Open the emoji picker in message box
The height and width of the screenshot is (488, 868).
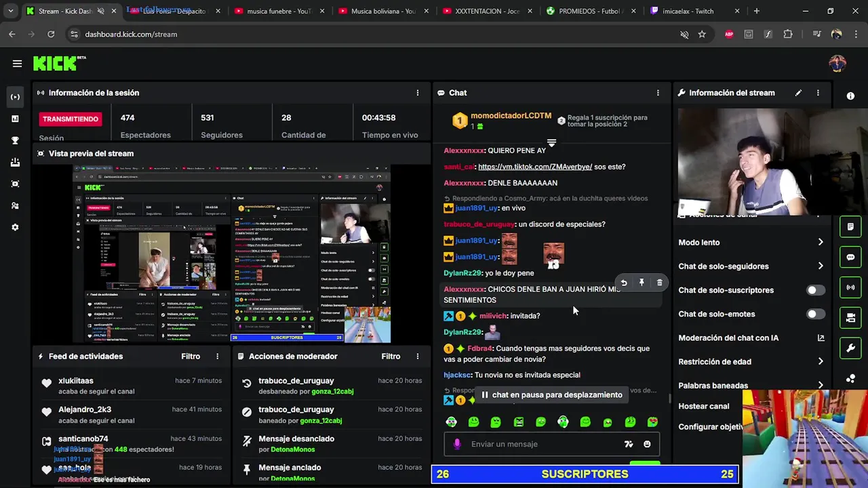(x=647, y=444)
